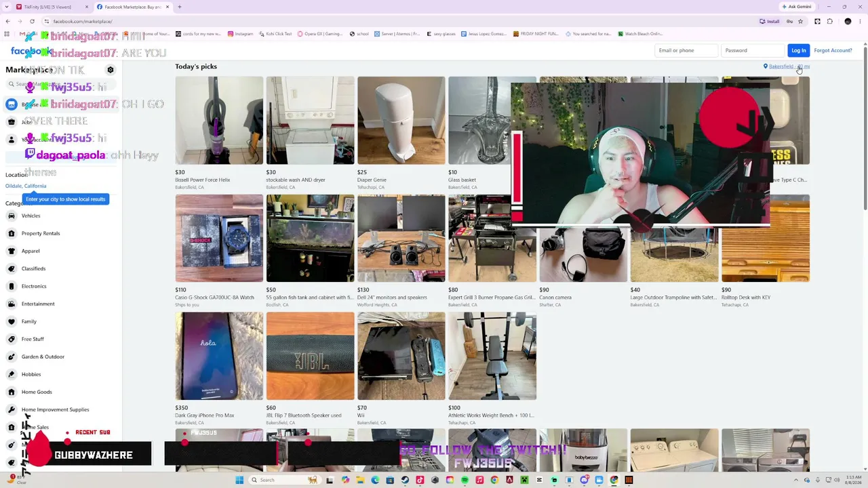
Task: Select the Classifieds tag icon
Action: tap(12, 268)
